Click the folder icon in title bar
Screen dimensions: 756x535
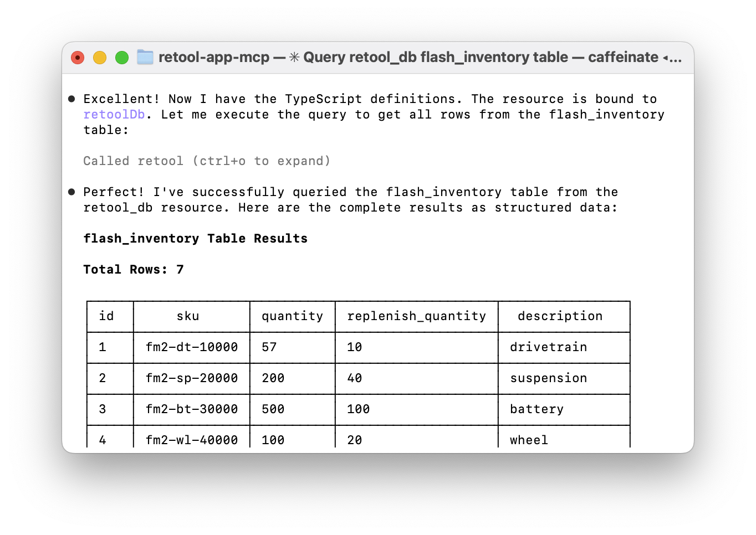point(145,57)
